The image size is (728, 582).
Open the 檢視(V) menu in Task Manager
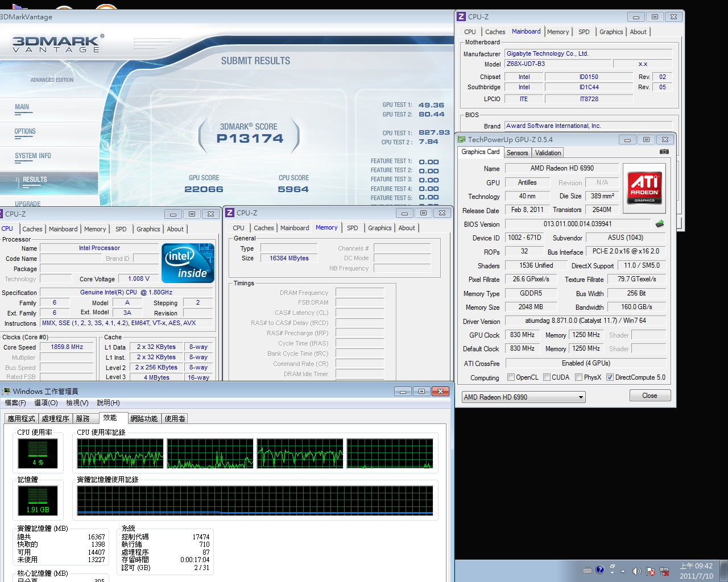pyautogui.click(x=77, y=403)
